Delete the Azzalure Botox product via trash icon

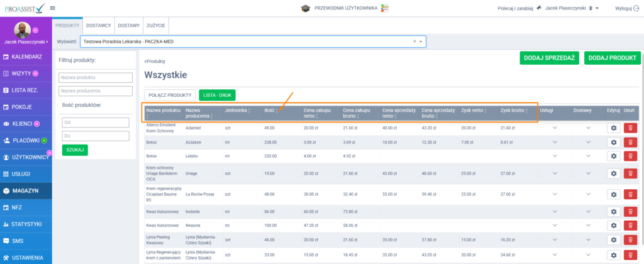[631, 143]
